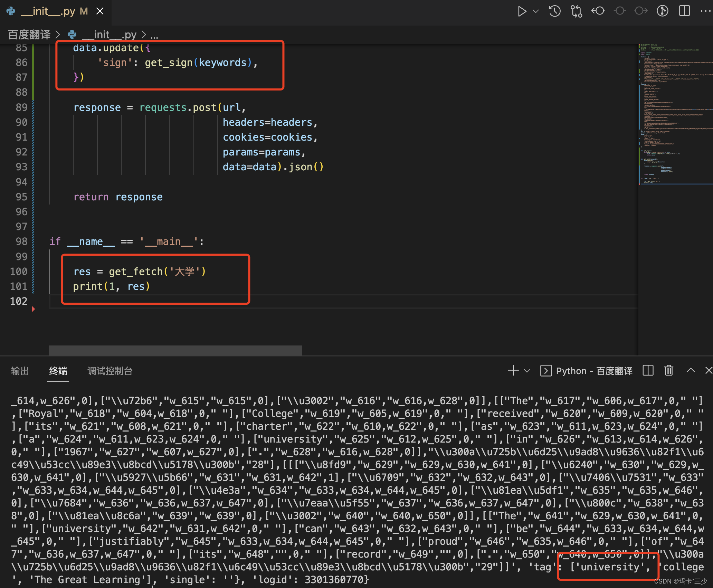Click line number 89 in the gutter

(x=21, y=107)
